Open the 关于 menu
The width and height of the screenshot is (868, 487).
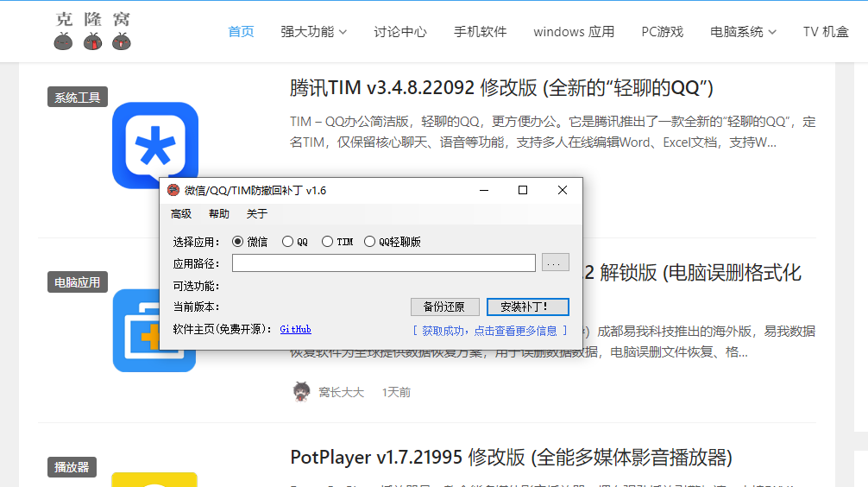[x=257, y=214]
